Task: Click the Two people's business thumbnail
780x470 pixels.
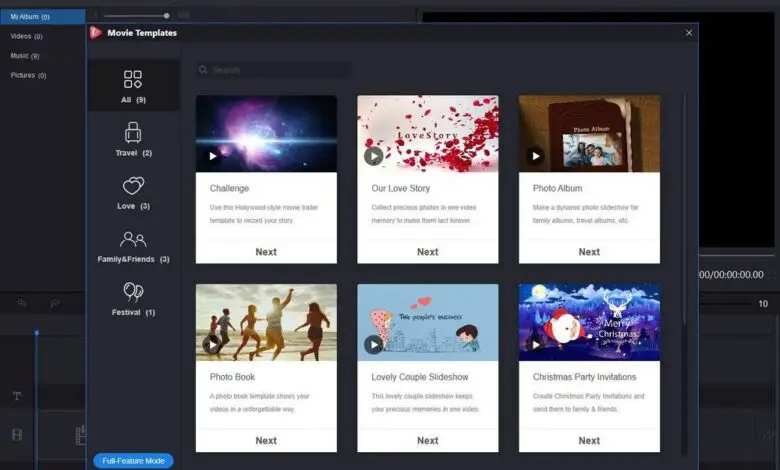Action: 428,322
